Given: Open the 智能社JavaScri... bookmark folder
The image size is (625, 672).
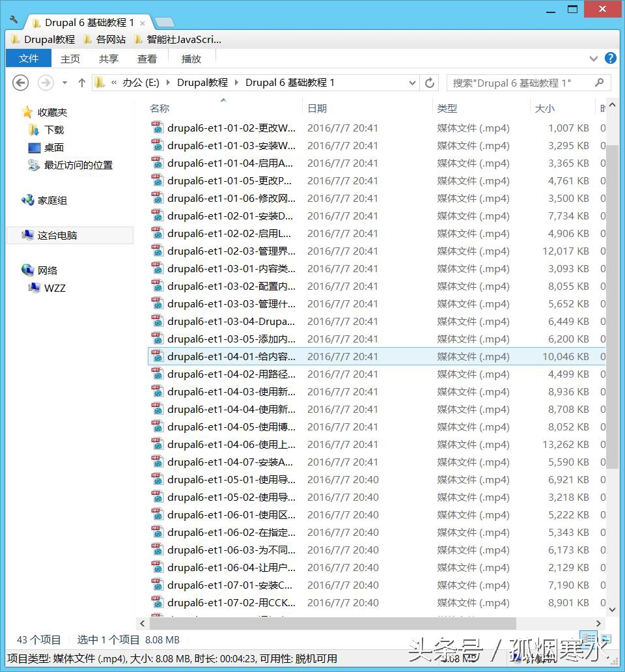Looking at the screenshot, I should coord(177,40).
